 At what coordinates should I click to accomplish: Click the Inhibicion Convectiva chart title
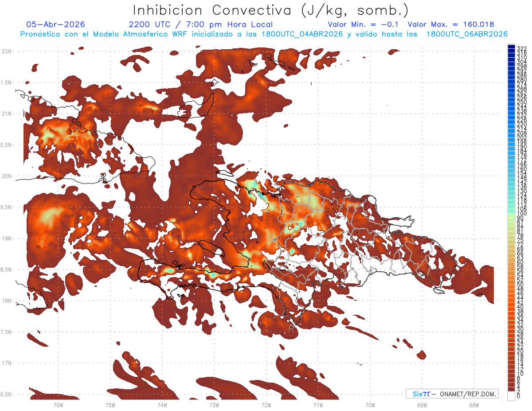tap(271, 10)
